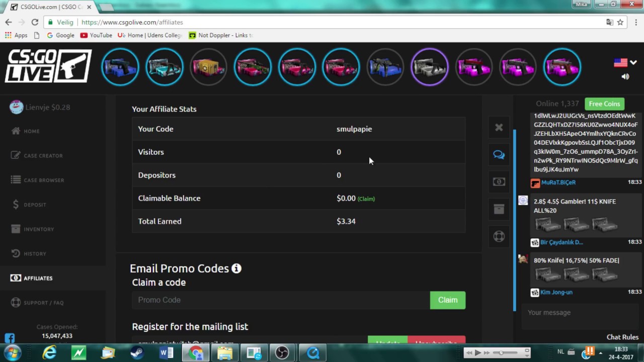Bookmark this page with star icon
This screenshot has height=362, width=644.
point(620,22)
